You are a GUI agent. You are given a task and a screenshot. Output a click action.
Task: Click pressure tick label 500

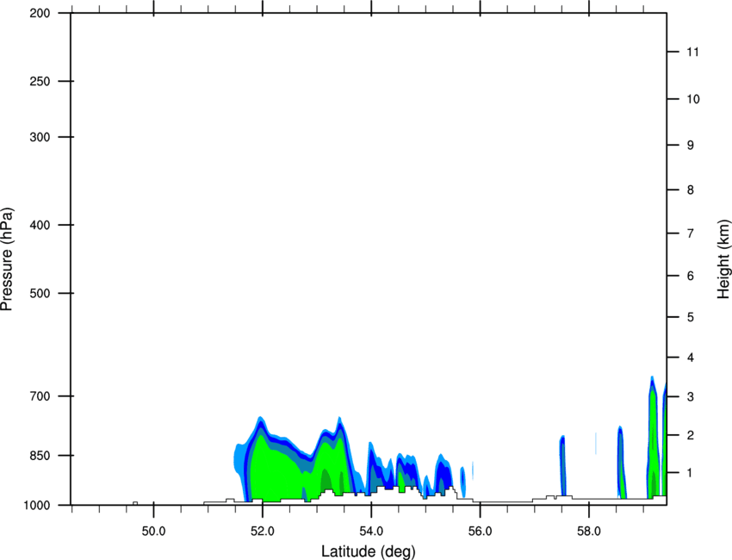[x=40, y=293]
